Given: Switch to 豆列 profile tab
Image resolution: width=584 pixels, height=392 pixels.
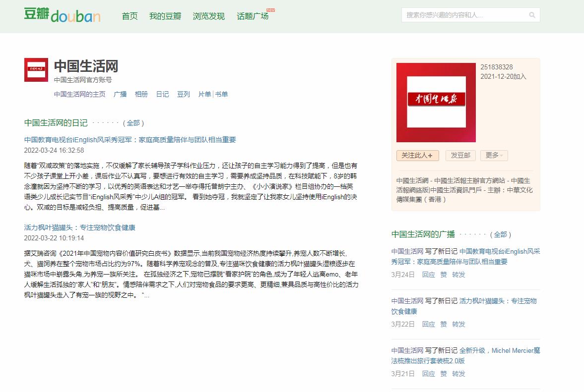Looking at the screenshot, I should click(x=184, y=95).
